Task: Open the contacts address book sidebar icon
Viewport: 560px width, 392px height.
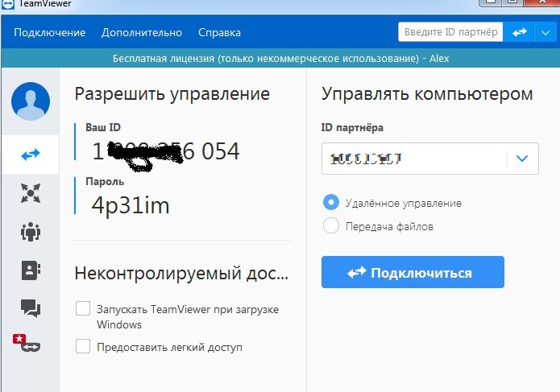Action: 31,270
